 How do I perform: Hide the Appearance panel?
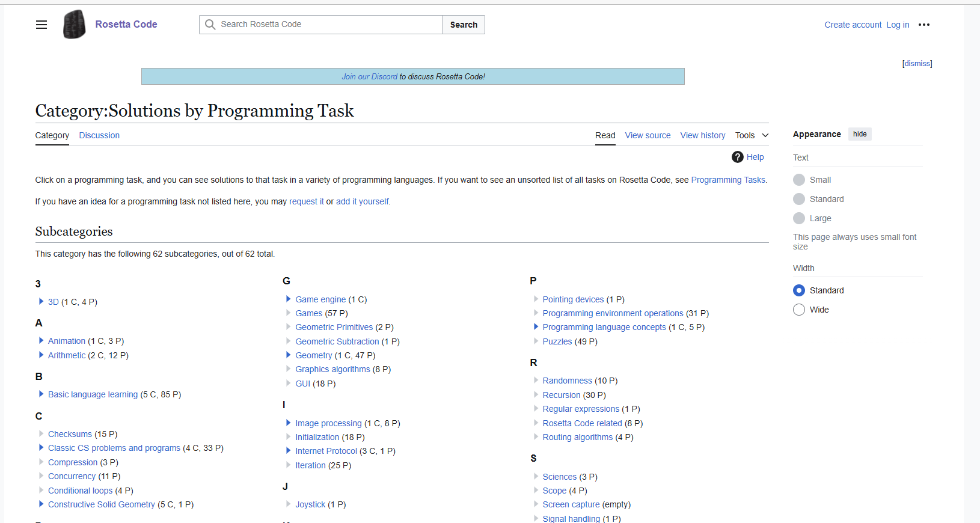pyautogui.click(x=860, y=134)
